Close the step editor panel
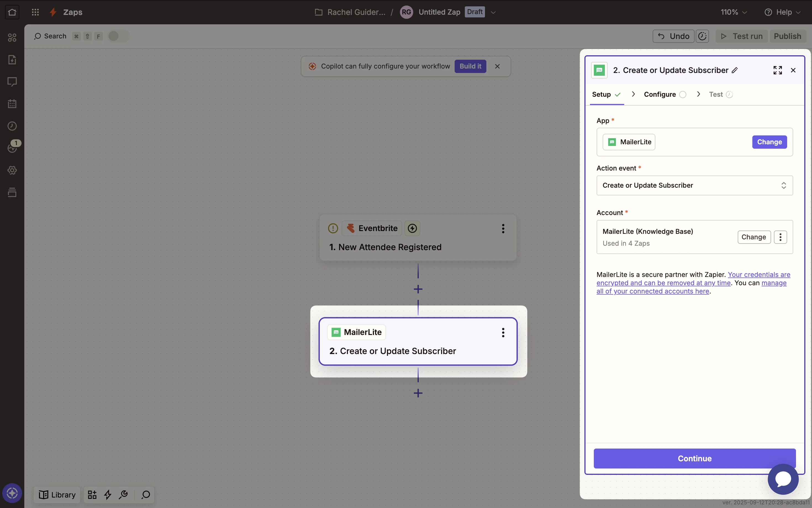This screenshot has height=508, width=812. (793, 70)
